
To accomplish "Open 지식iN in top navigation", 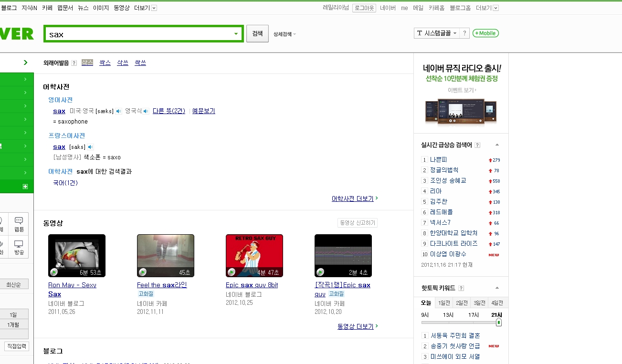I will [x=30, y=8].
